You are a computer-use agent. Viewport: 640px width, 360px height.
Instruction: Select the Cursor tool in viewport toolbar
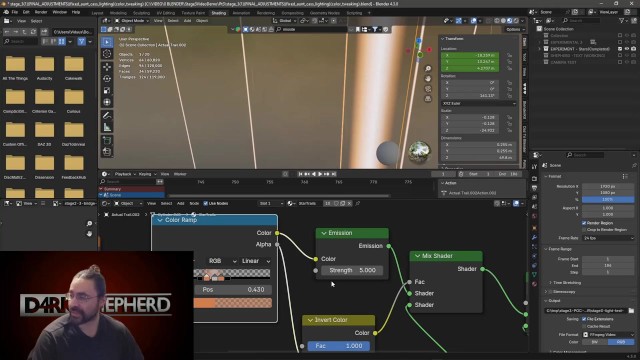pyautogui.click(x=107, y=54)
